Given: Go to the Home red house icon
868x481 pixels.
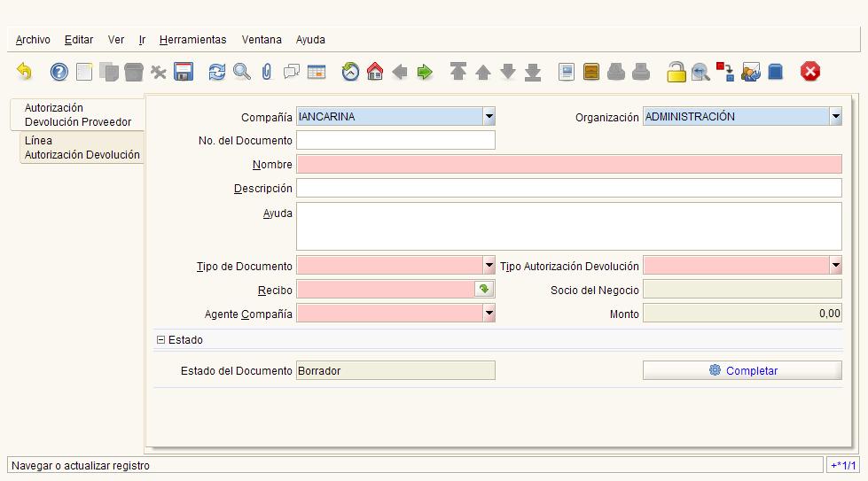Looking at the screenshot, I should tap(375, 72).
